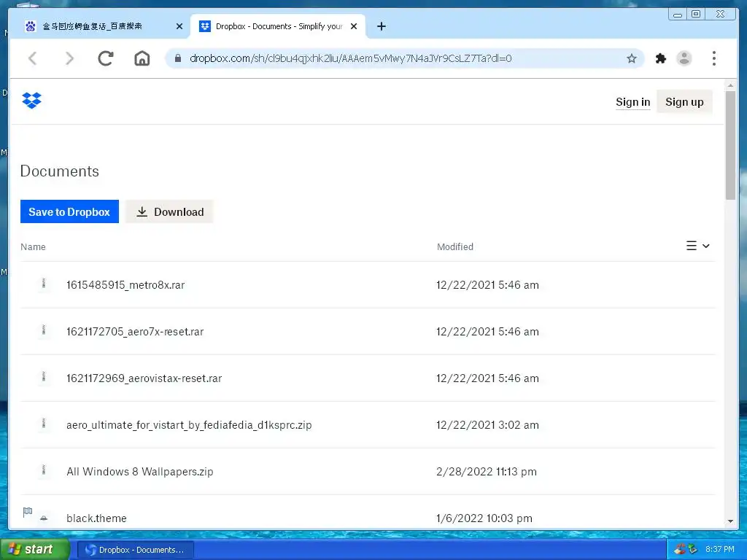Screen dimensions: 747x560
Task: Maximize the browser window
Action: (696, 15)
